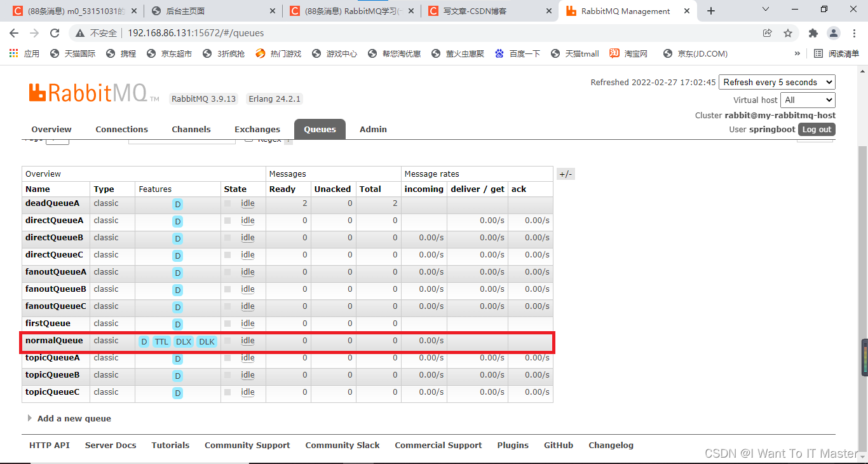Click the D badge on normalQueue
868x464 pixels.
tap(144, 342)
